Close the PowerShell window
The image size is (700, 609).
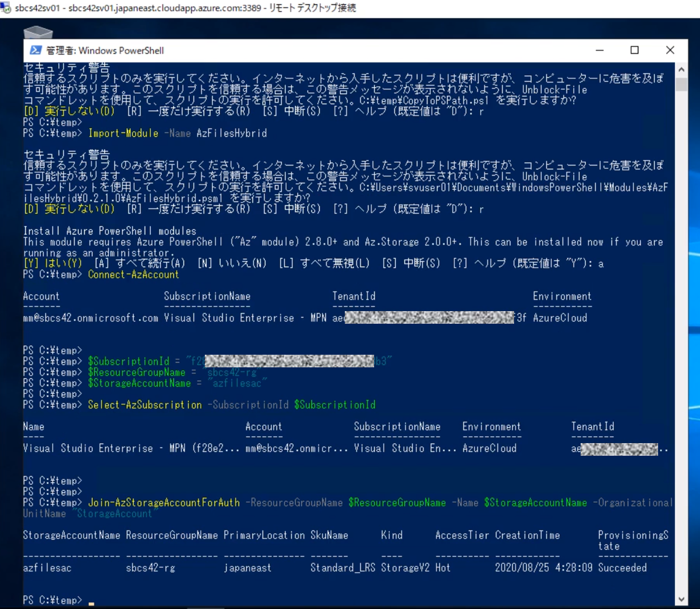tap(670, 51)
